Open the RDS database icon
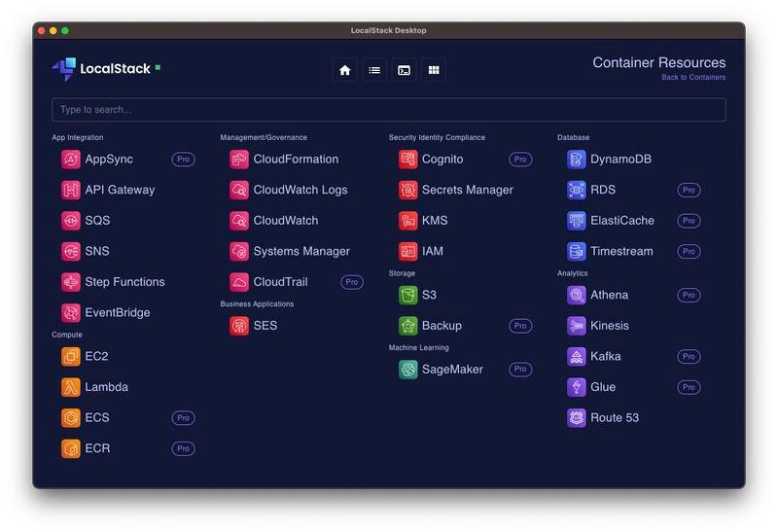The width and height of the screenshot is (778, 532). coord(576,190)
